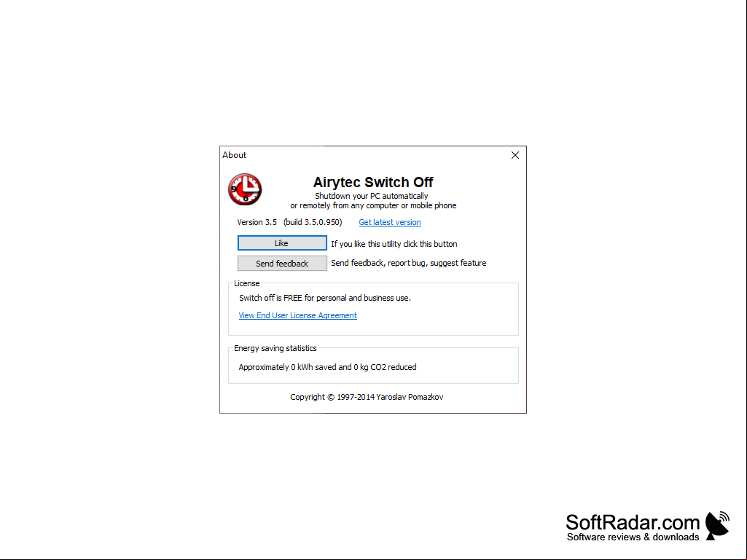This screenshot has height=560, width=747.
Task: Click 'Send feedback, report bug, suggest feature' text
Action: click(409, 263)
